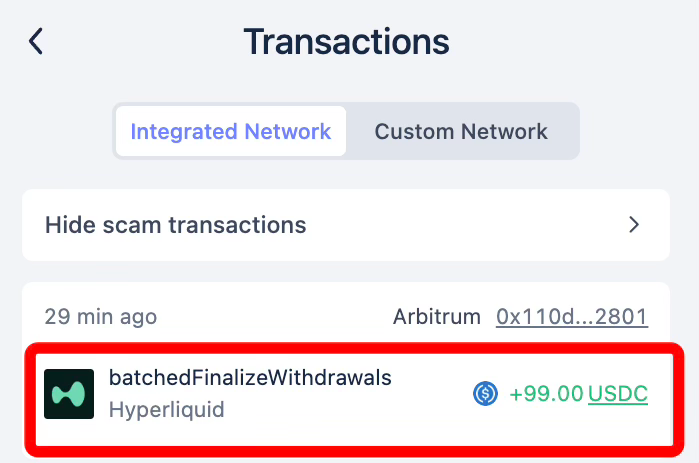Click the Arbitrum network label
Image resolution: width=699 pixels, height=463 pixels.
[x=437, y=317]
